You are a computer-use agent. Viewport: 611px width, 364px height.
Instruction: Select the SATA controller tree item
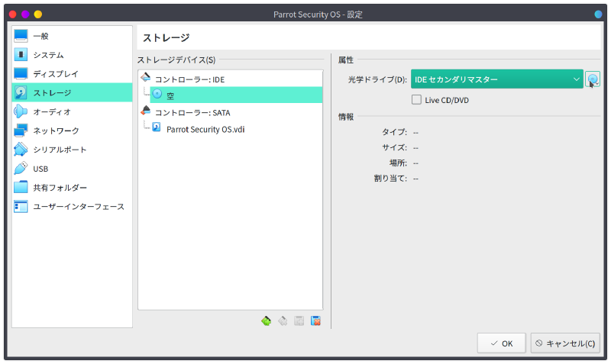(192, 113)
